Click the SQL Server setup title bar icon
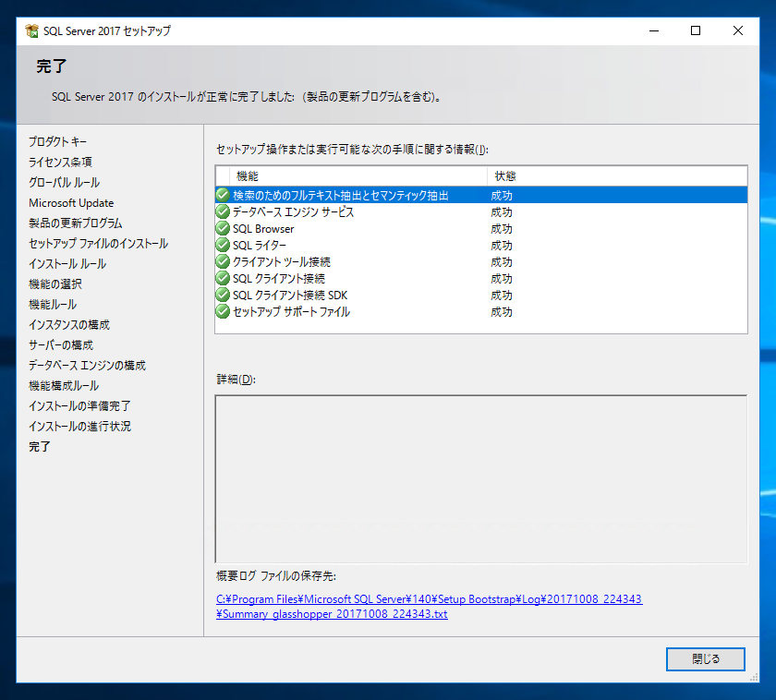 (x=32, y=31)
